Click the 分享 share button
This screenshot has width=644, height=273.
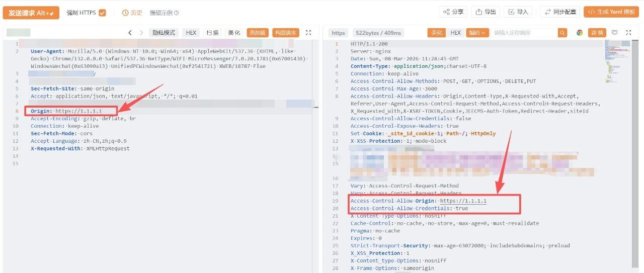pyautogui.click(x=453, y=12)
